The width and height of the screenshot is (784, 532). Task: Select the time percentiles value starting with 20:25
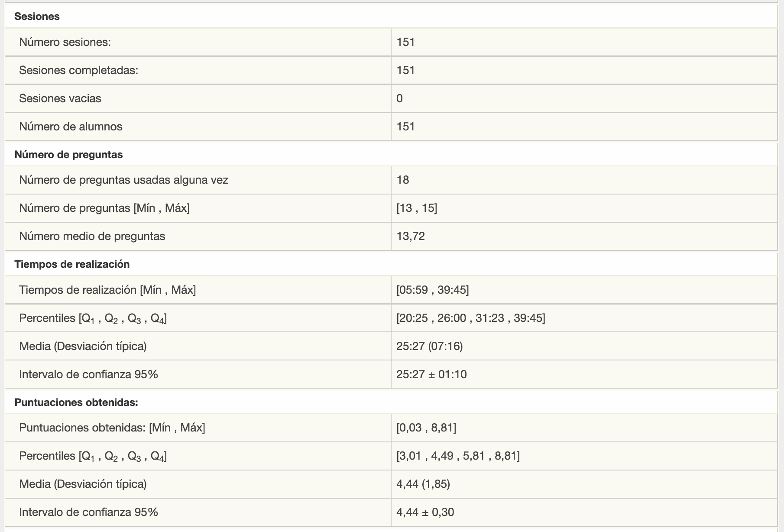point(470,318)
